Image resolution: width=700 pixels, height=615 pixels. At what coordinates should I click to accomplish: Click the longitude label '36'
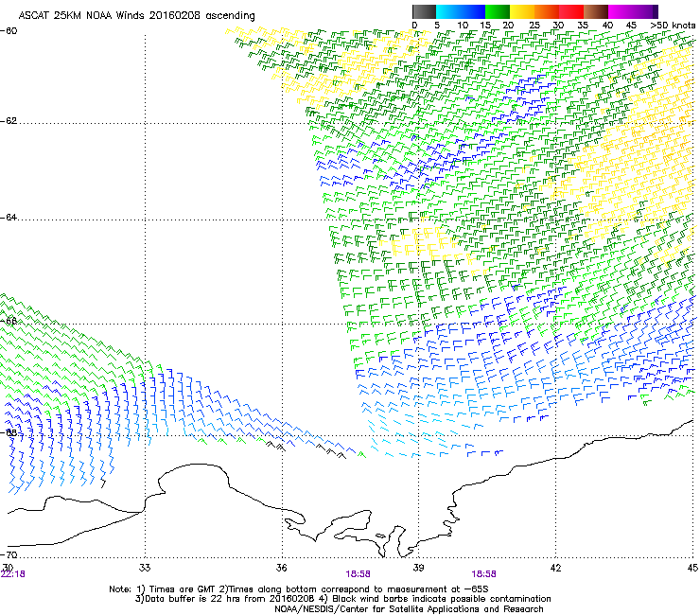point(282,568)
